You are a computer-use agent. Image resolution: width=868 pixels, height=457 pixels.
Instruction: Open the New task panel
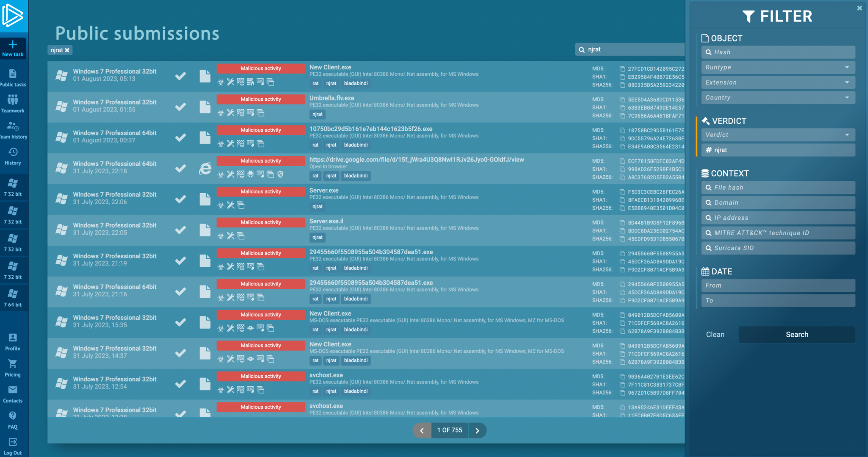point(13,48)
